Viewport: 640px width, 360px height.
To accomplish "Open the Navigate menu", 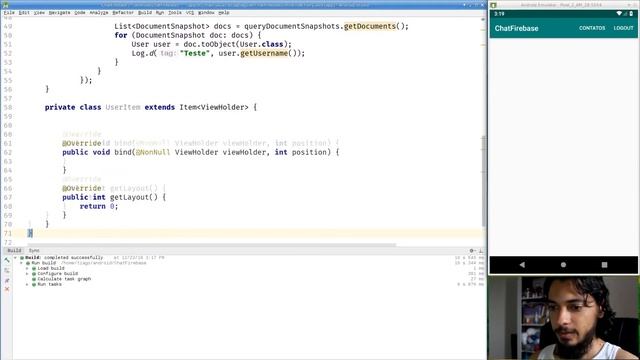I will 60,13.
